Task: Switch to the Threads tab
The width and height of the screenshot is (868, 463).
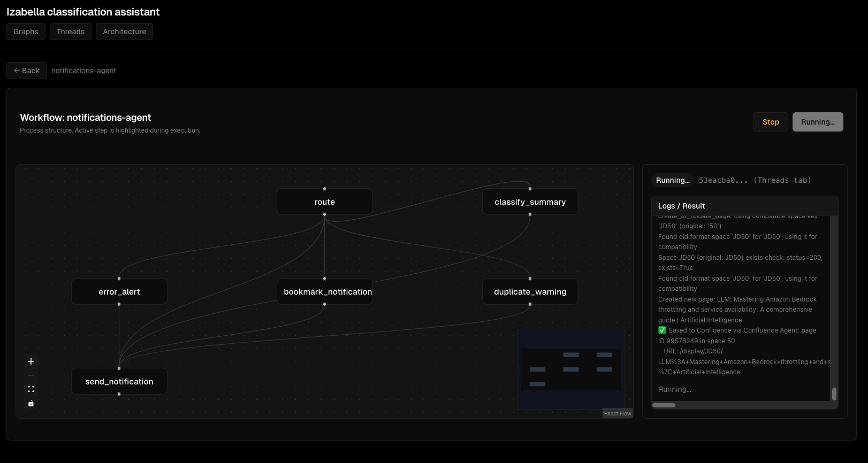Action: (x=71, y=32)
